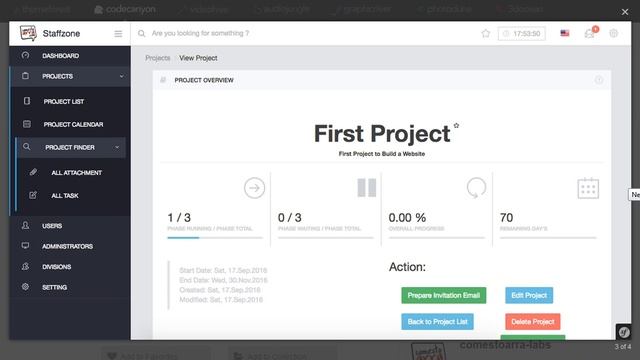Click the overall progress refresh icon
The height and width of the screenshot is (360, 640).
[476, 188]
